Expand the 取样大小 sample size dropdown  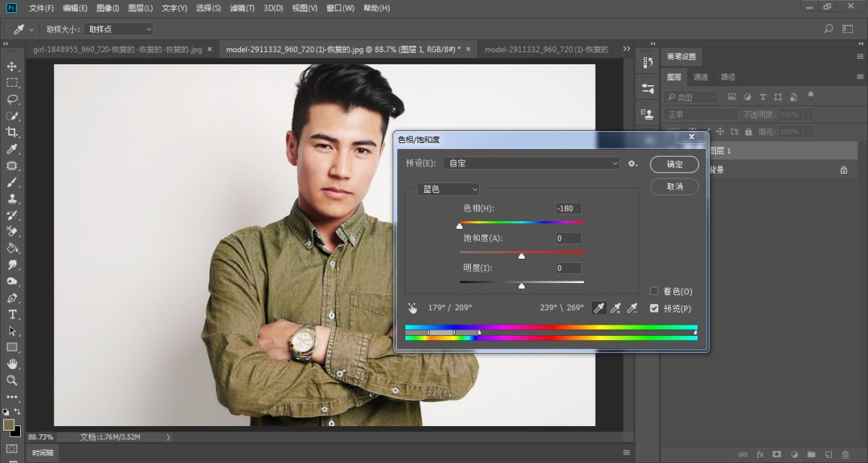pyautogui.click(x=119, y=29)
